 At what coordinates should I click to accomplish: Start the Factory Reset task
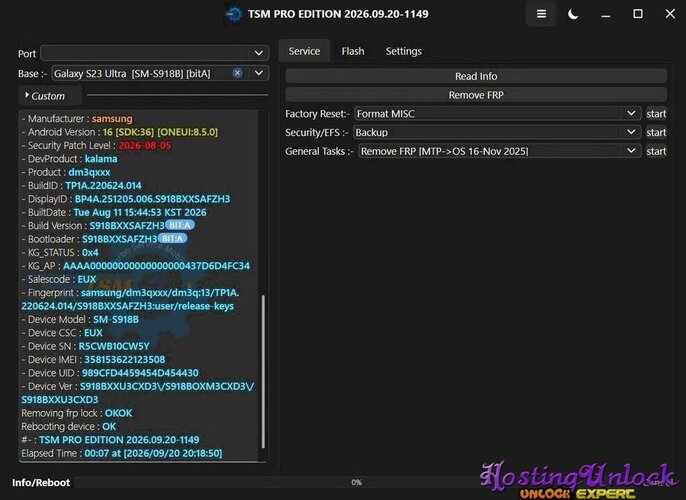point(656,114)
